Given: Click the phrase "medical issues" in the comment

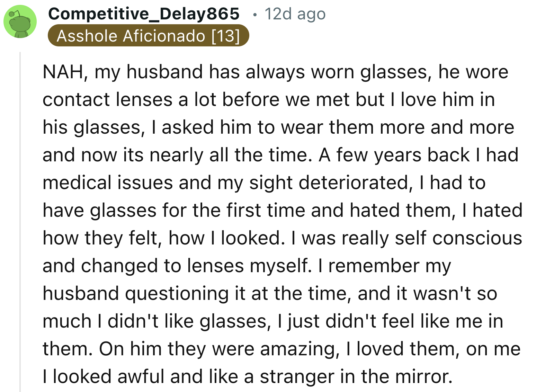Looking at the screenshot, I should 107,183.
